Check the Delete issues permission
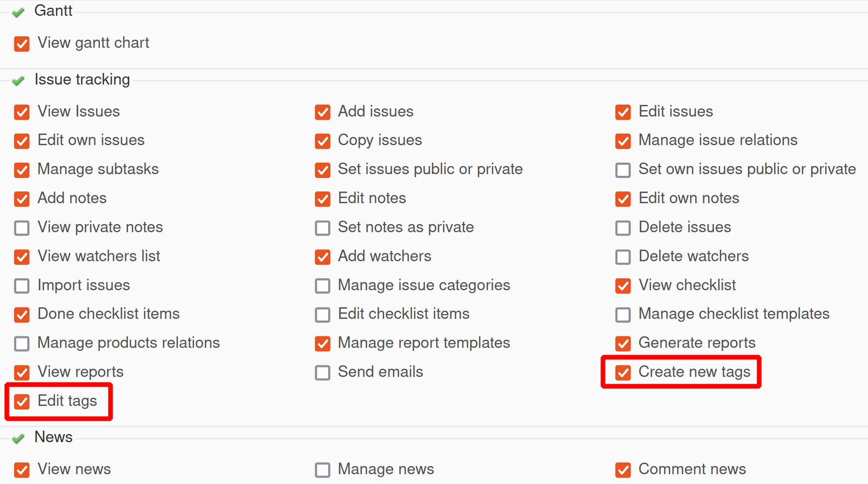868x484 pixels. pos(623,228)
